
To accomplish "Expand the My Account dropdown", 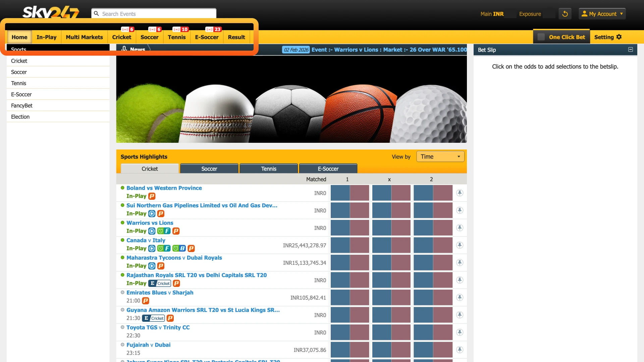I will 602,14.
